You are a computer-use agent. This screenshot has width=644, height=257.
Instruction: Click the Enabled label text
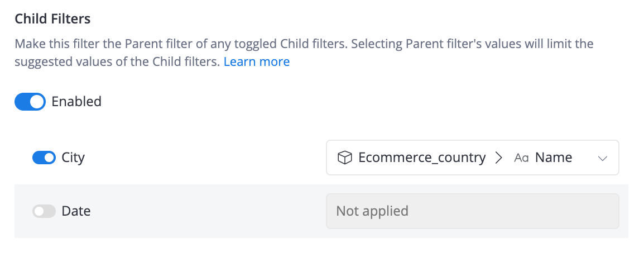point(76,102)
